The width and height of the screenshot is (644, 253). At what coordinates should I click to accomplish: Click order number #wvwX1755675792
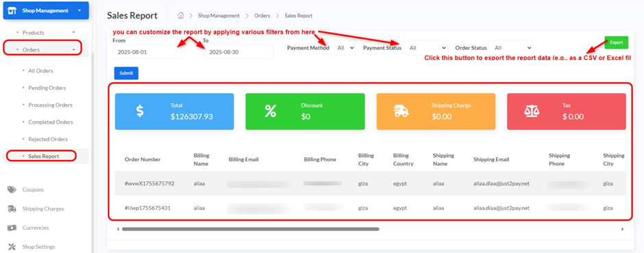149,183
